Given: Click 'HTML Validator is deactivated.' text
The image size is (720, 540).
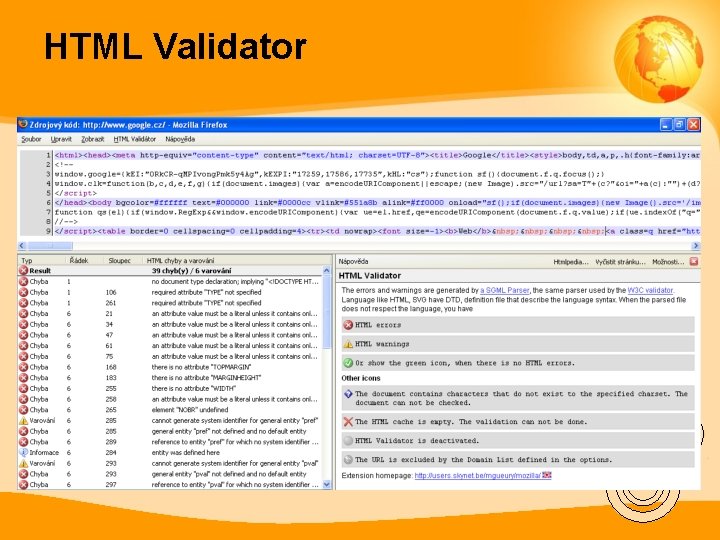Looking at the screenshot, I should point(417,441).
